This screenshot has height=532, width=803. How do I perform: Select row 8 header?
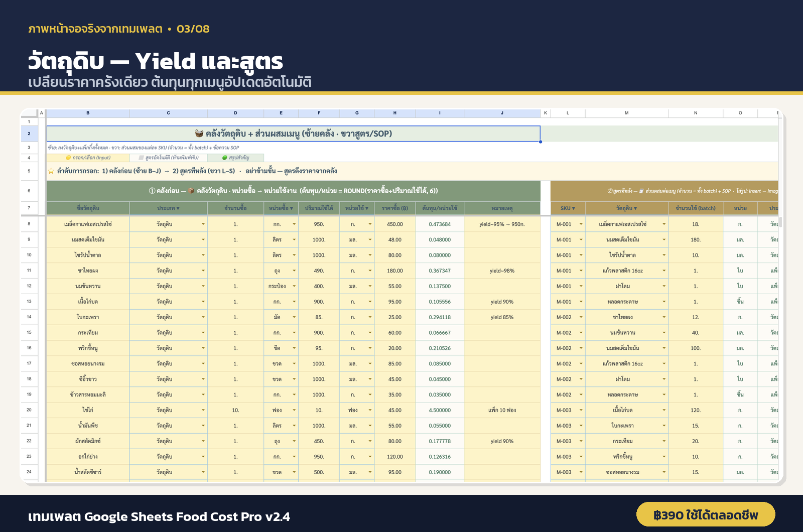29,224
